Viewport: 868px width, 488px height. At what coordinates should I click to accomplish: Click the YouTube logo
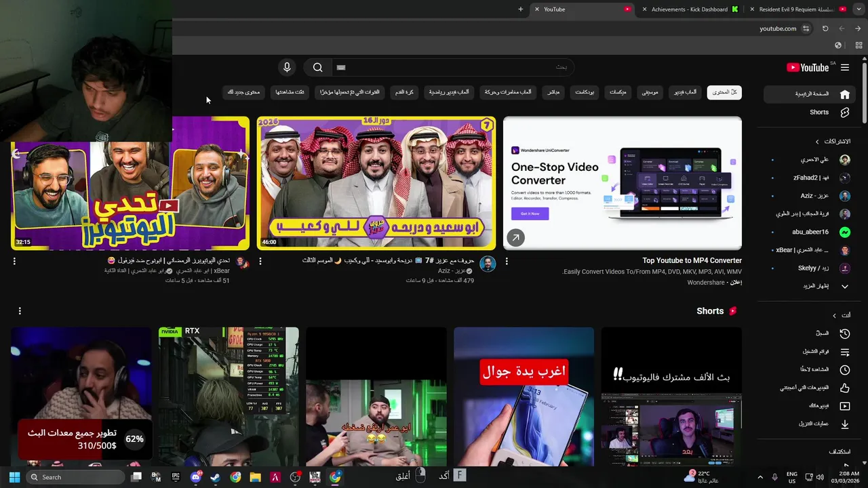pyautogui.click(x=808, y=67)
